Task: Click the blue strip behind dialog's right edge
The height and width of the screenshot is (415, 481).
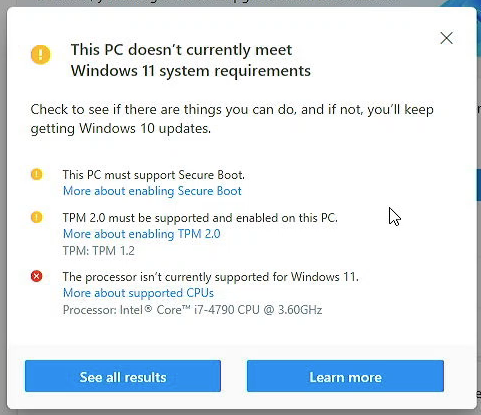Action: (479, 185)
